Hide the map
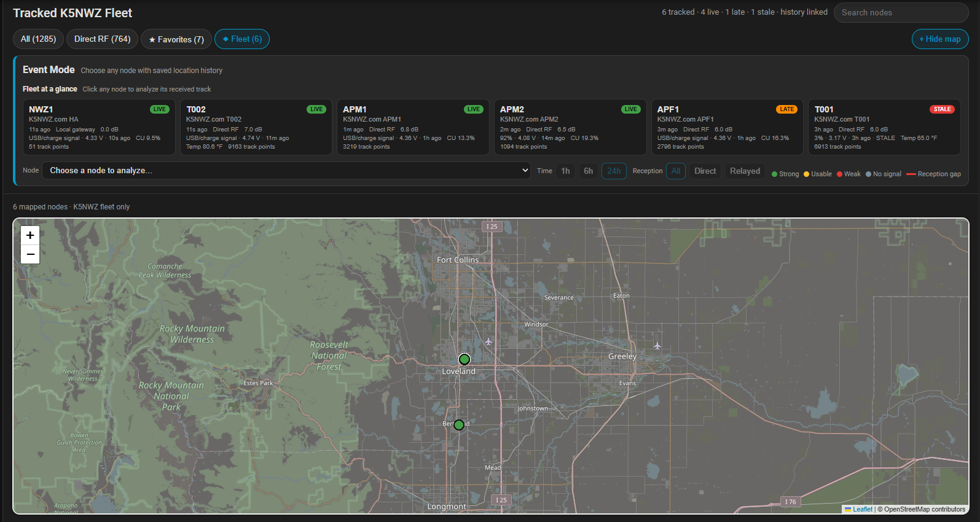The image size is (980, 522). [x=940, y=39]
